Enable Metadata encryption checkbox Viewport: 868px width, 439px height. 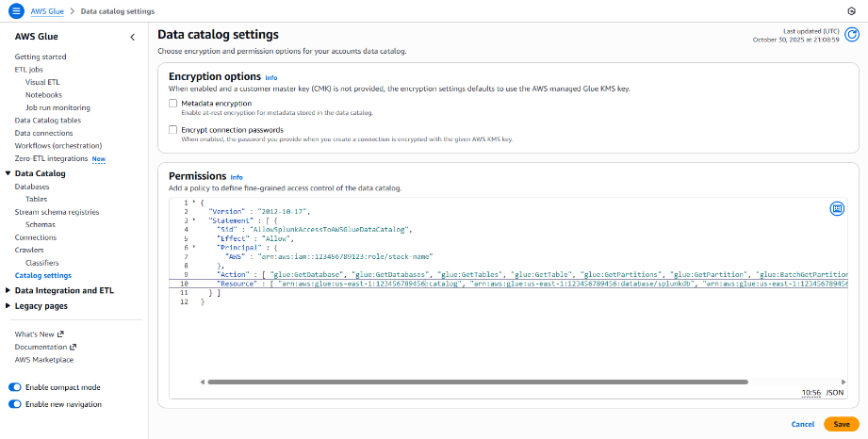coord(172,103)
